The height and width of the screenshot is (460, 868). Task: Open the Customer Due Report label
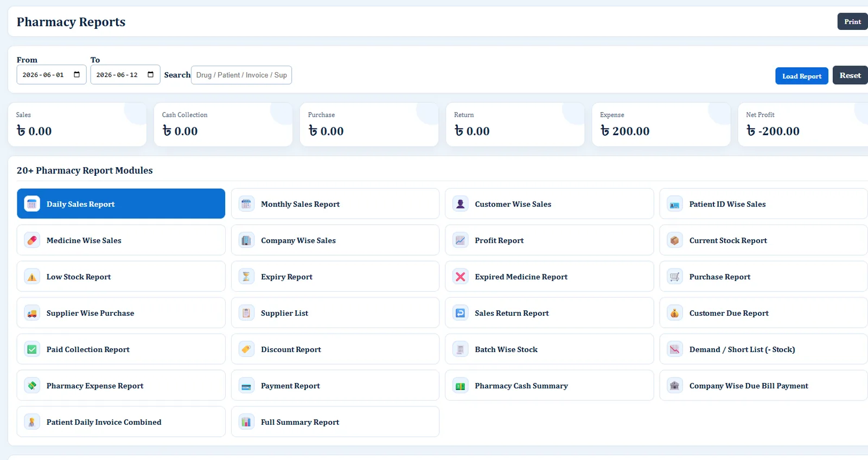tap(729, 313)
